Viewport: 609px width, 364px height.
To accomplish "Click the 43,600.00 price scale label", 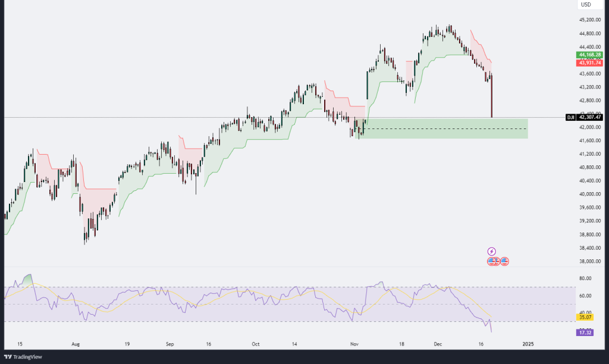I will 590,74.
